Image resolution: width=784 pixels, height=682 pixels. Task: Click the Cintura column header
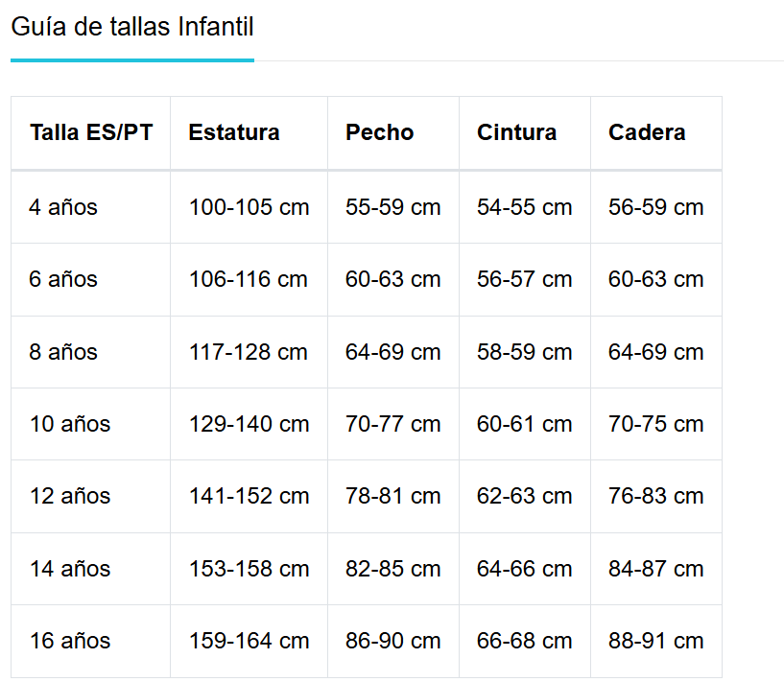[x=516, y=133]
